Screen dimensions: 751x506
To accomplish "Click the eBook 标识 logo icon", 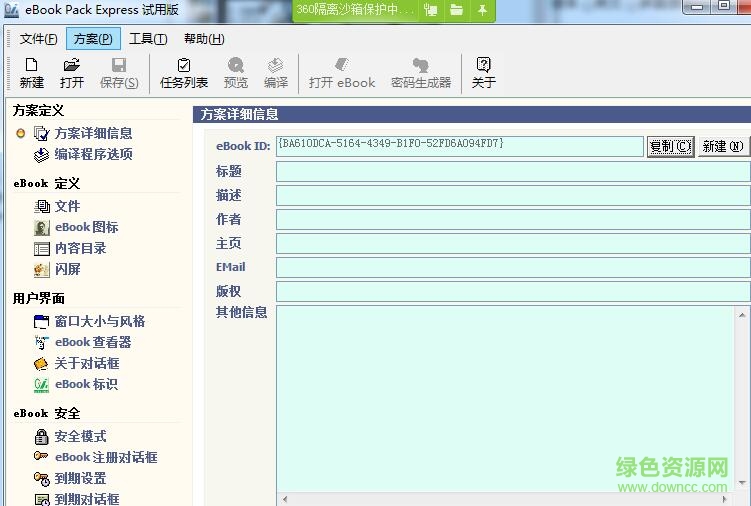I will [42, 385].
